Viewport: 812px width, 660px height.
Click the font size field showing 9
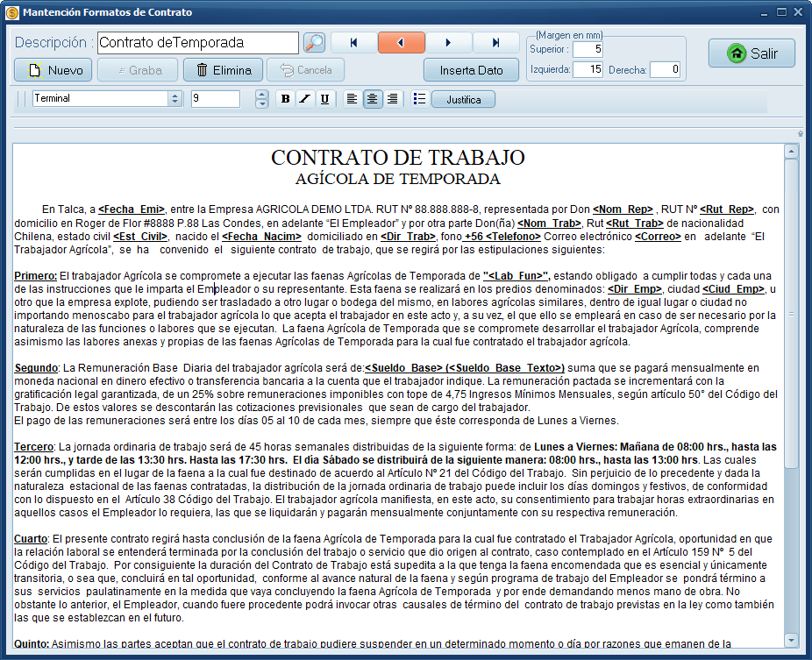(x=216, y=98)
